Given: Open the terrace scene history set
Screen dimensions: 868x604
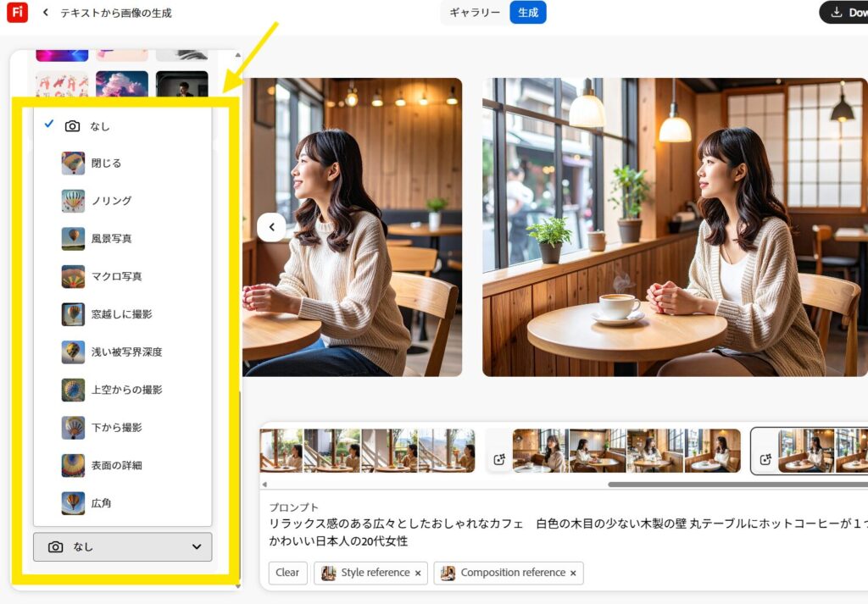Looking at the screenshot, I should point(368,451).
